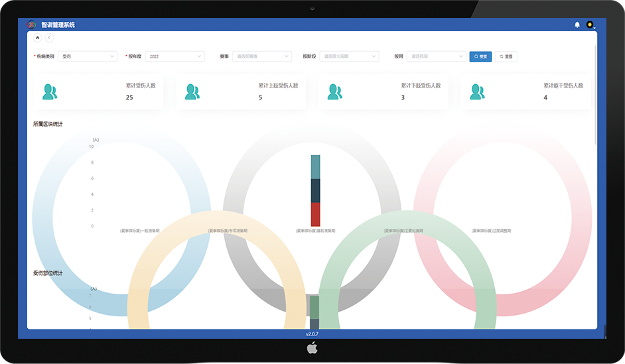Click the 智训管理系统 title text
625x364 pixels.
pyautogui.click(x=58, y=25)
